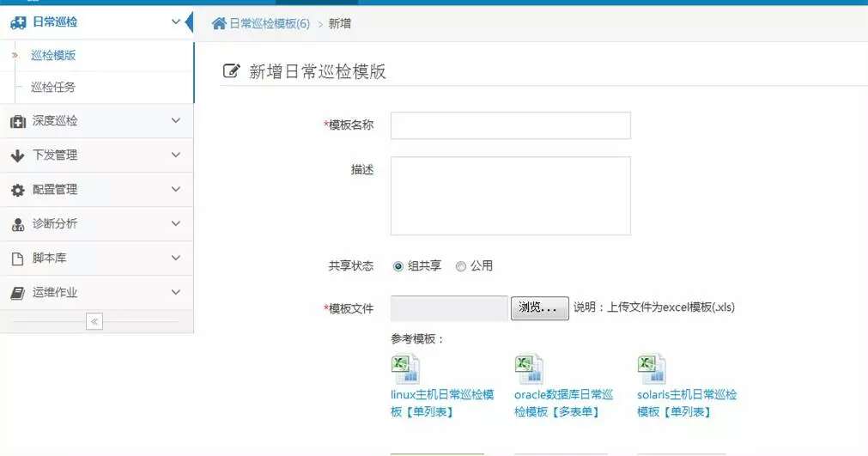
Task: Click the 下发管理 down-arrow icon
Action: [x=18, y=155]
